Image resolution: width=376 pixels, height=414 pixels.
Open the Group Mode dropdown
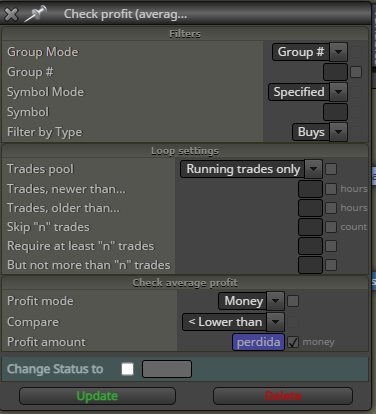point(338,52)
